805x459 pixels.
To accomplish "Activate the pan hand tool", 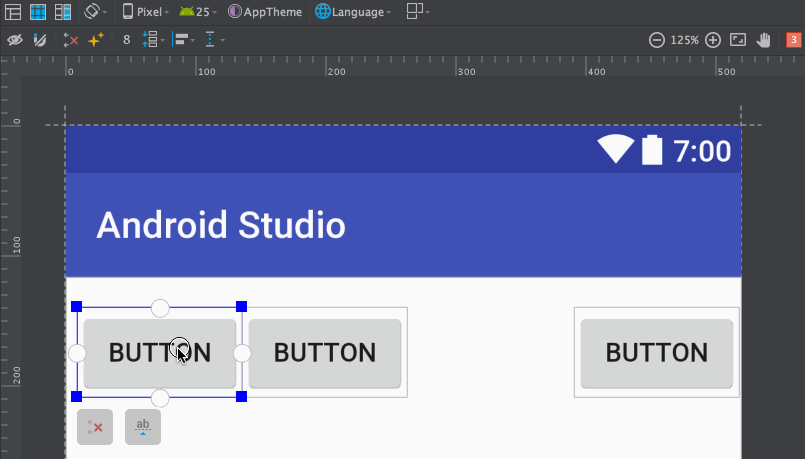I will pos(763,40).
